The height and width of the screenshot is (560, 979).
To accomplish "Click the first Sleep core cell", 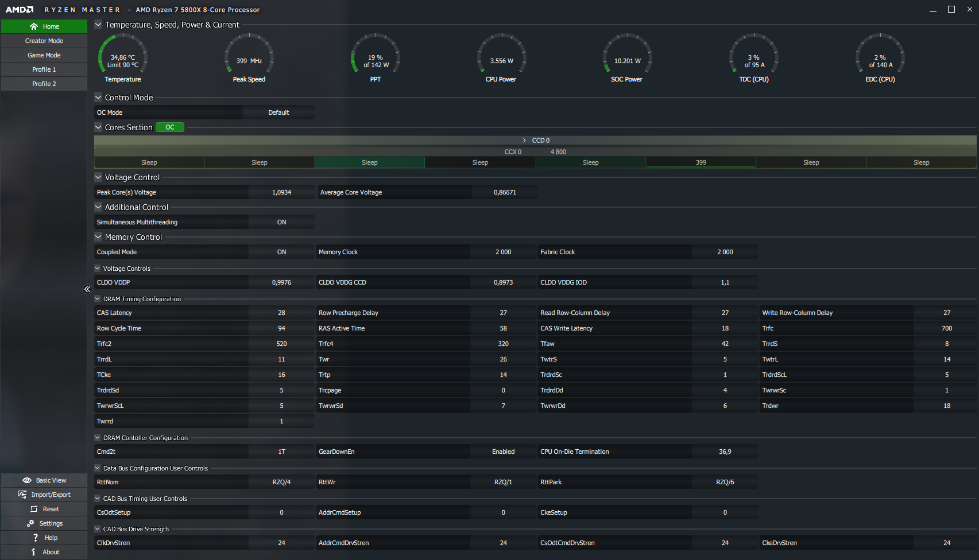I will tap(149, 162).
